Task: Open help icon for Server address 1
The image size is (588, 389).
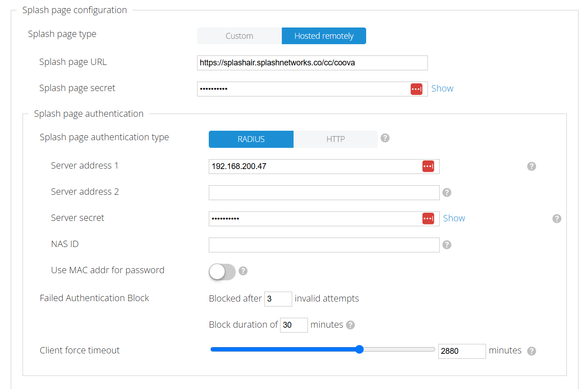Action: click(532, 166)
